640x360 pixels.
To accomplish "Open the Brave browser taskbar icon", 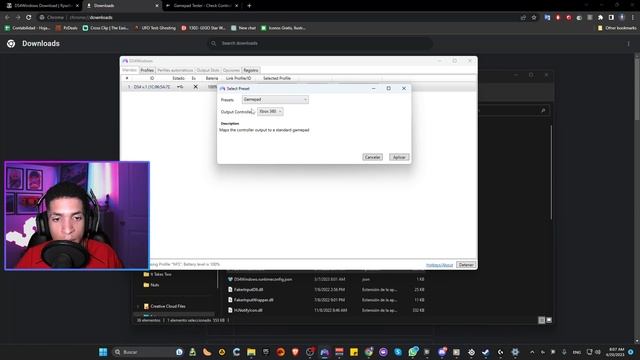I will (295, 352).
